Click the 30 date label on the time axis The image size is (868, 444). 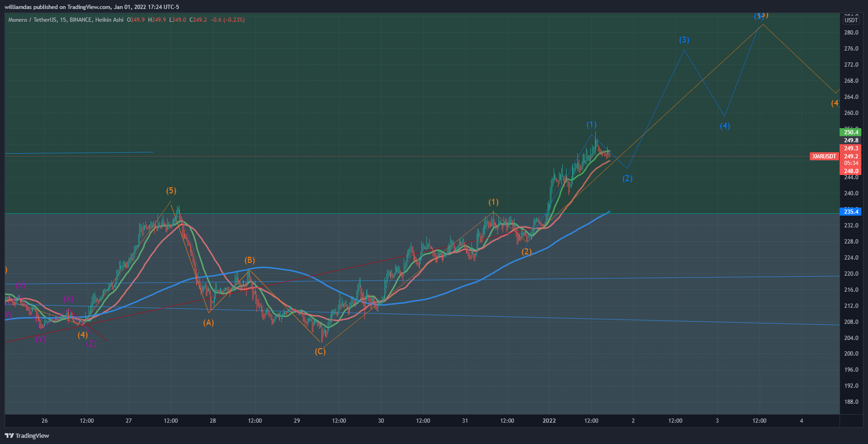tap(381, 421)
